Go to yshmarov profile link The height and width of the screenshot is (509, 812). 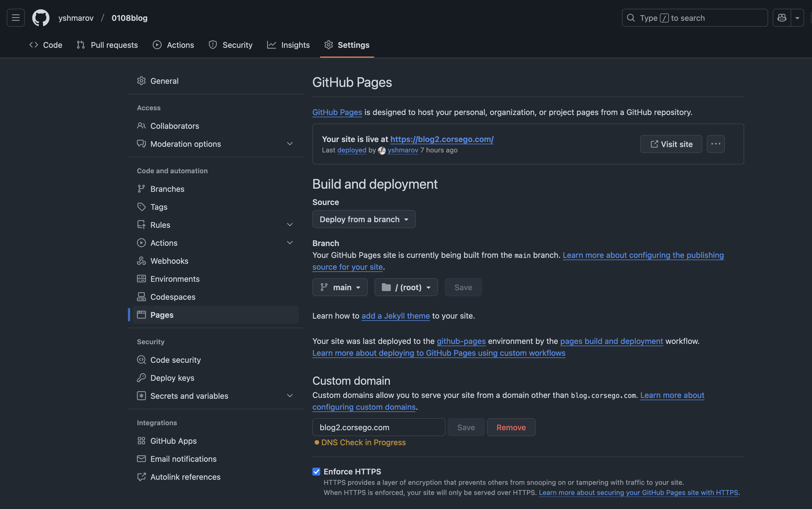tap(76, 18)
